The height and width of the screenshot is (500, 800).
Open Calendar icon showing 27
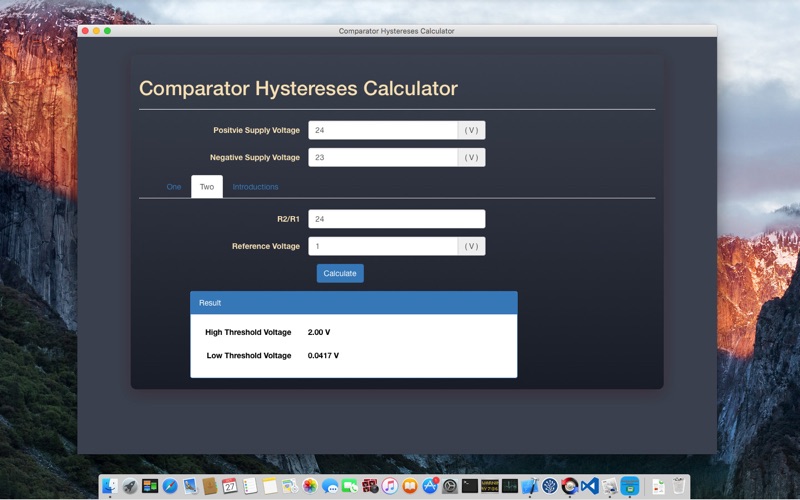tap(230, 486)
